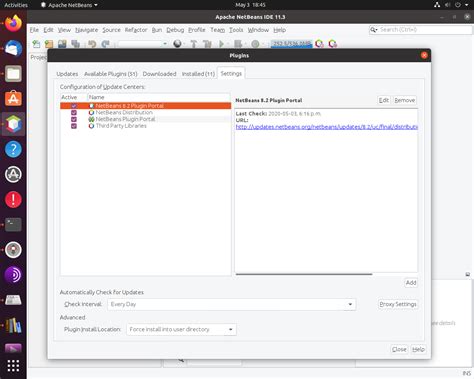
Task: Click Activities in the top bar
Action: [16, 5]
